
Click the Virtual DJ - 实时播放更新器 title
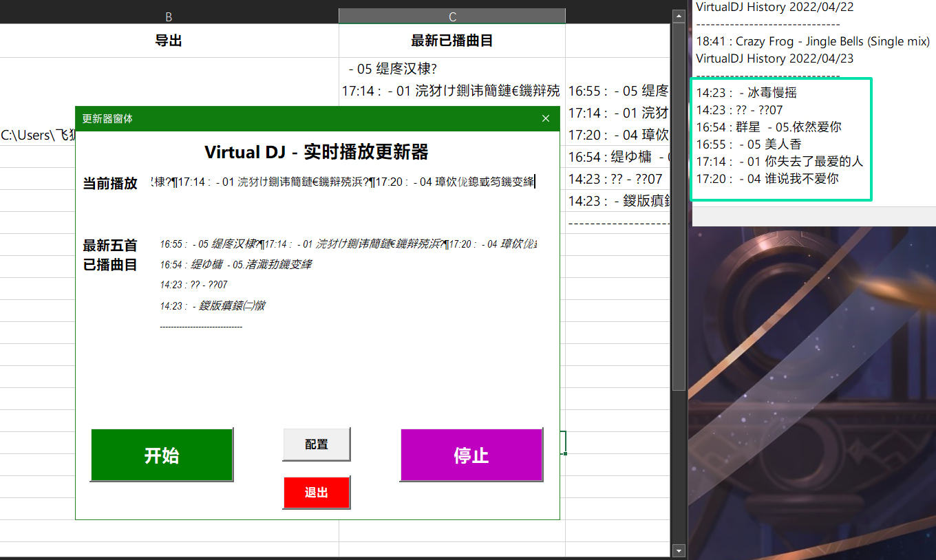(317, 152)
